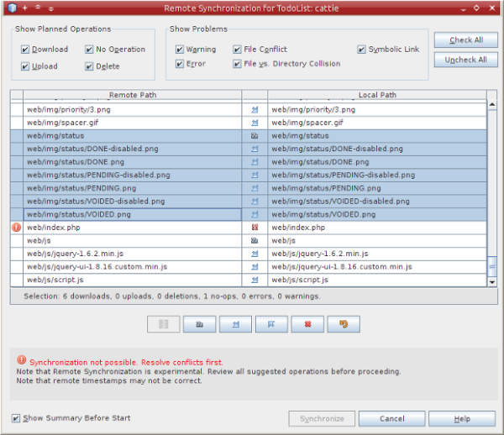Click the Remote Path column header
Viewport: 504px width, 435px height.
132,95
